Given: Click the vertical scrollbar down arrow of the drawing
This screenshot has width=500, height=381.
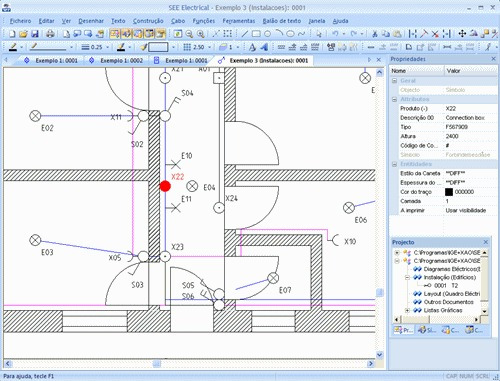Looking at the screenshot, I should point(379,355).
